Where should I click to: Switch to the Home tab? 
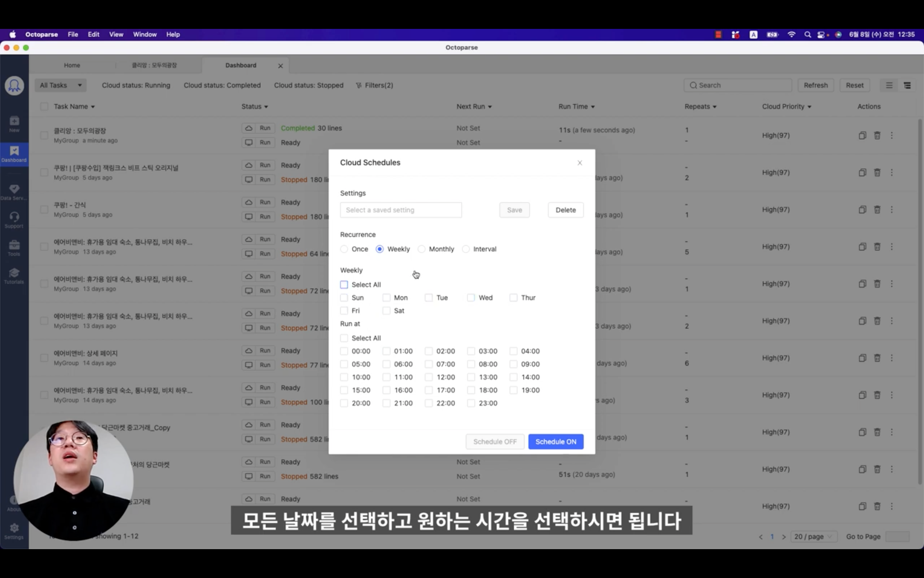(x=72, y=65)
